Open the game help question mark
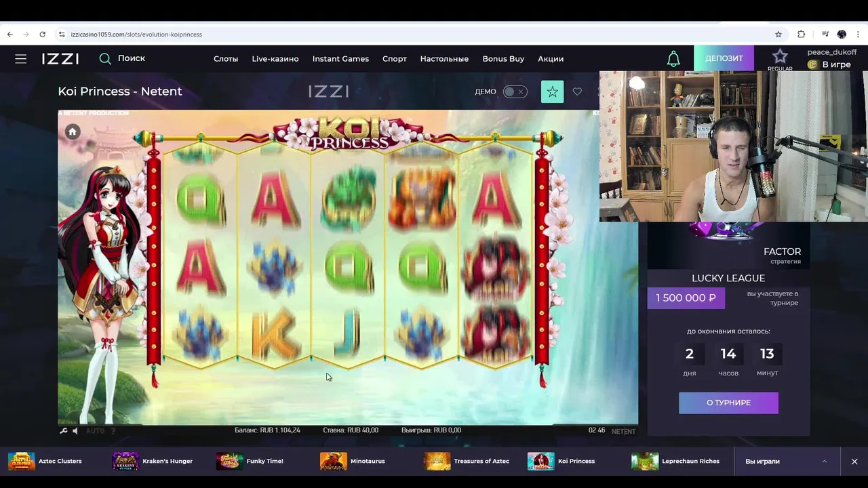The image size is (868, 488). 113,430
